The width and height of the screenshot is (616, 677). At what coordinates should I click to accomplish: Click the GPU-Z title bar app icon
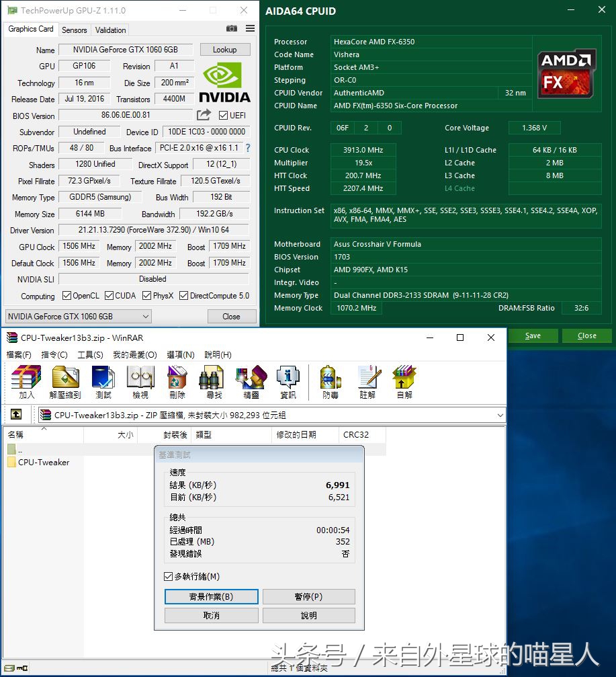pyautogui.click(x=12, y=10)
